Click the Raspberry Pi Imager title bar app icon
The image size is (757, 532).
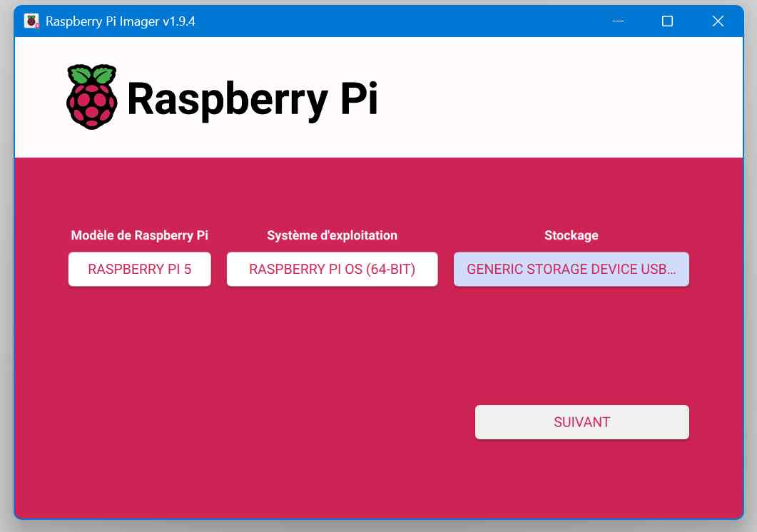[x=31, y=21]
